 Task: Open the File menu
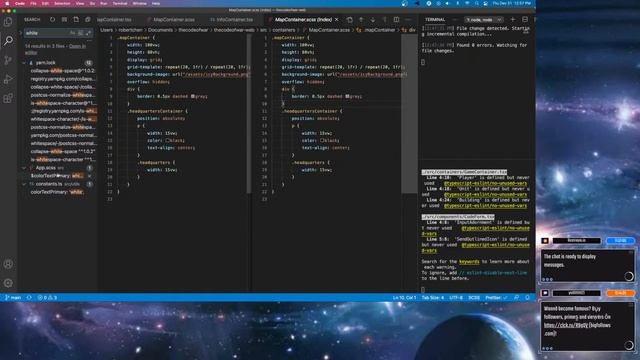(33, 3)
